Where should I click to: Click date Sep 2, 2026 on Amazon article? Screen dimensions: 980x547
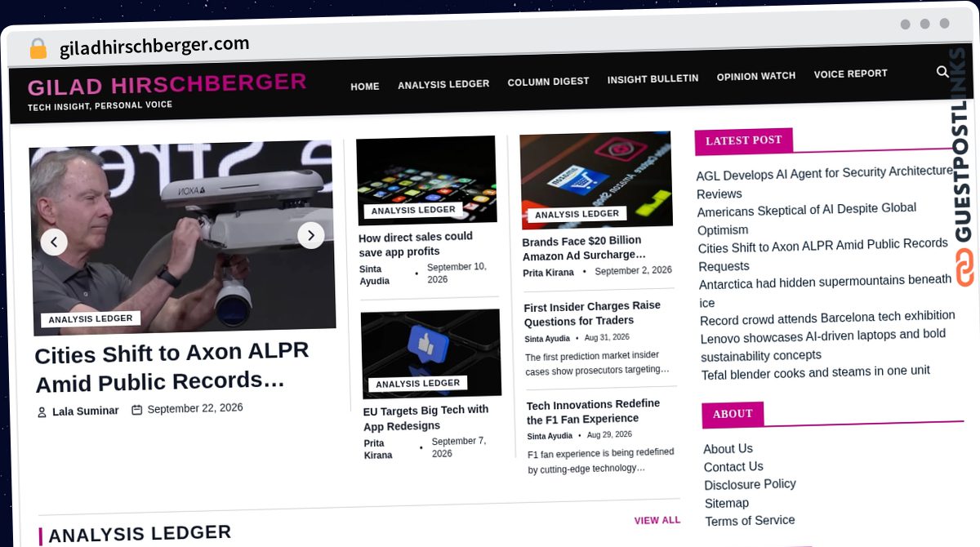[633, 271]
